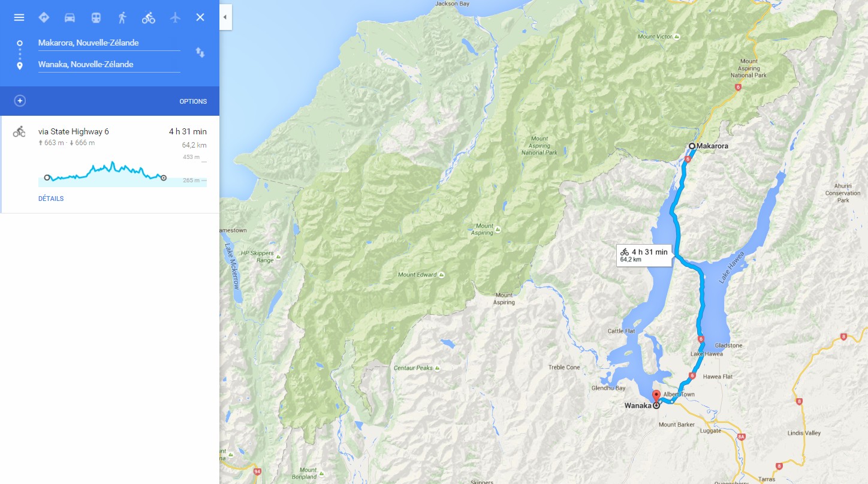
Task: Switch to public transit mode
Action: point(96,17)
